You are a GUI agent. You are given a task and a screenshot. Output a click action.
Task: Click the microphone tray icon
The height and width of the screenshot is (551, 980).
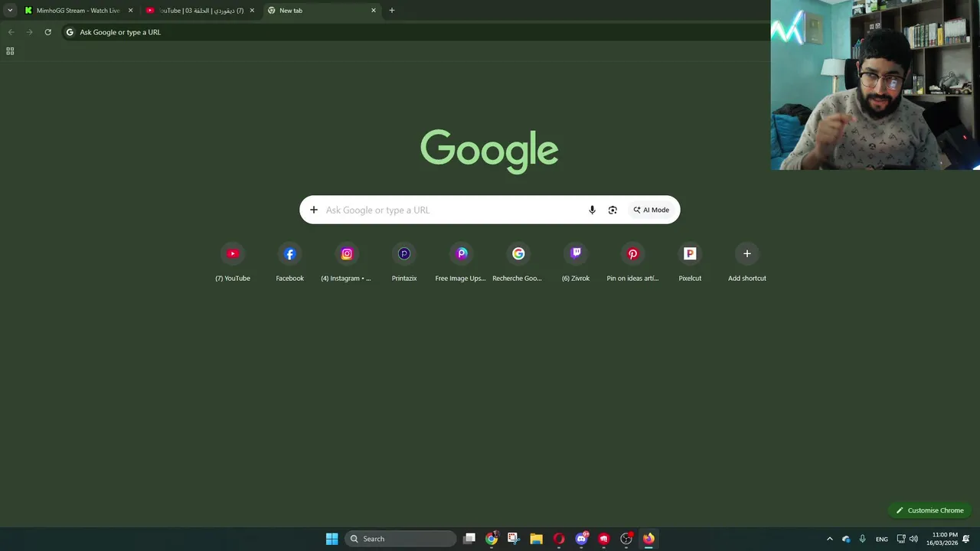(863, 539)
